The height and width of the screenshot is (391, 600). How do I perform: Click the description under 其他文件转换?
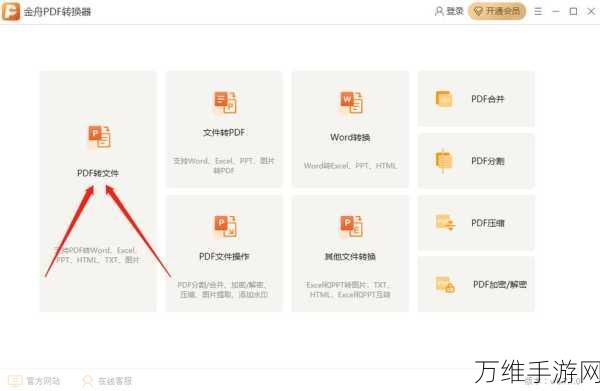click(x=349, y=290)
